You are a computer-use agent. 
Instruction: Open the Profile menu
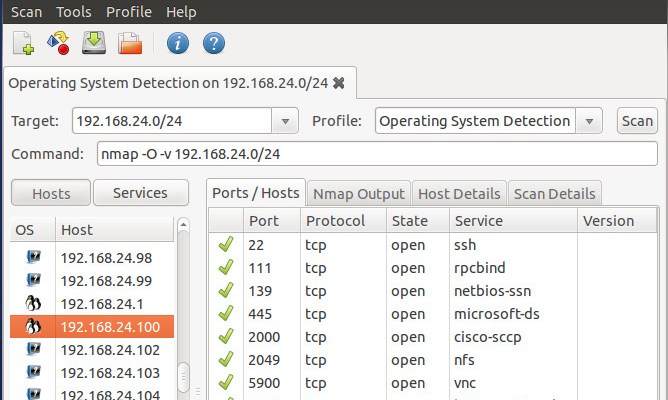[129, 12]
